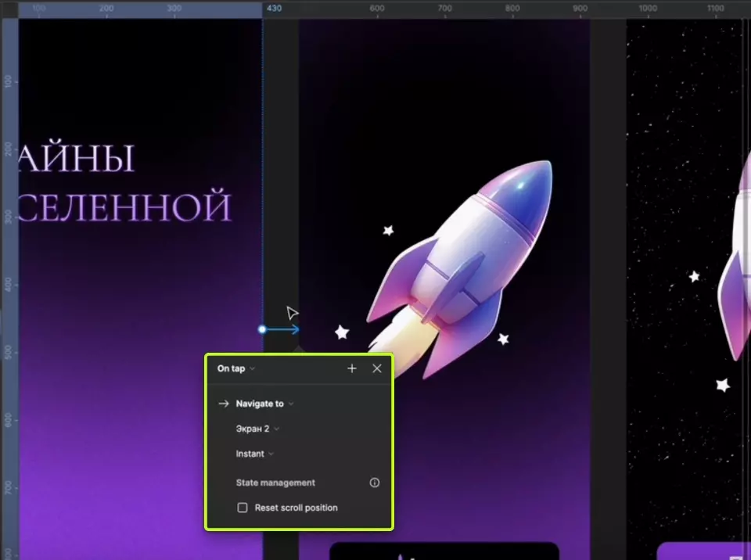Close the interaction details popup
The width and height of the screenshot is (751, 560).
(377, 368)
